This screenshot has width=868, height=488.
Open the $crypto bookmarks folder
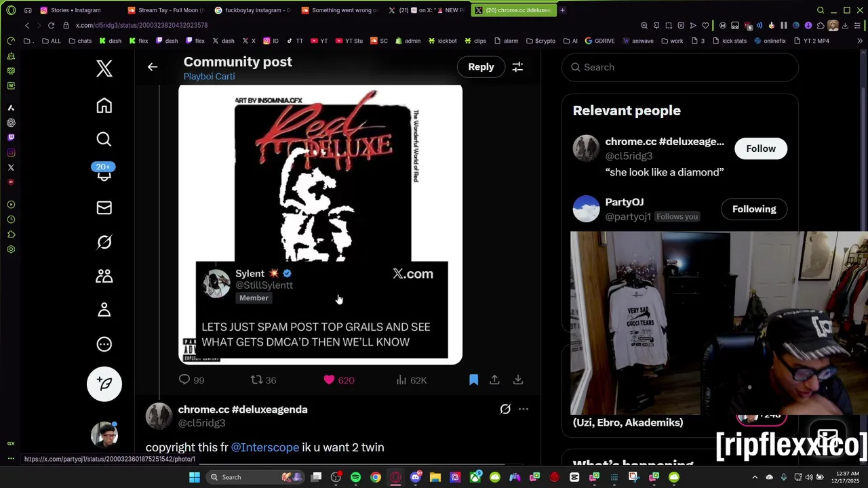(x=540, y=41)
